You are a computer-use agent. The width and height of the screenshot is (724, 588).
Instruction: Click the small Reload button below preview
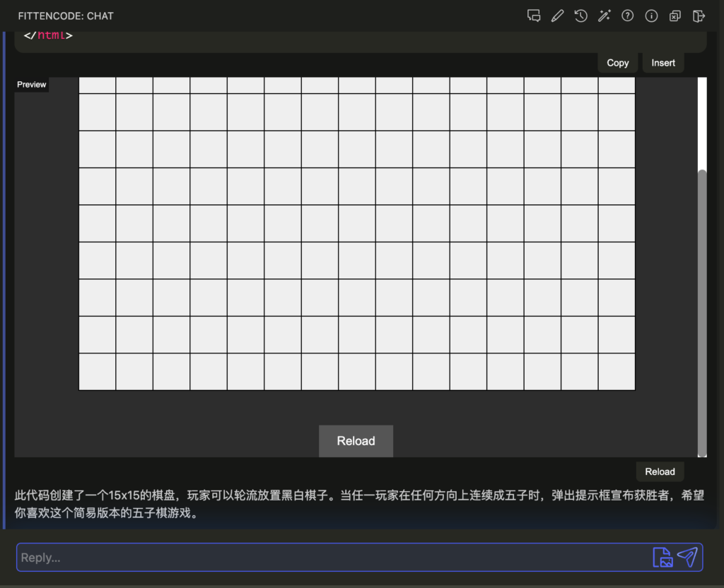pyautogui.click(x=660, y=471)
